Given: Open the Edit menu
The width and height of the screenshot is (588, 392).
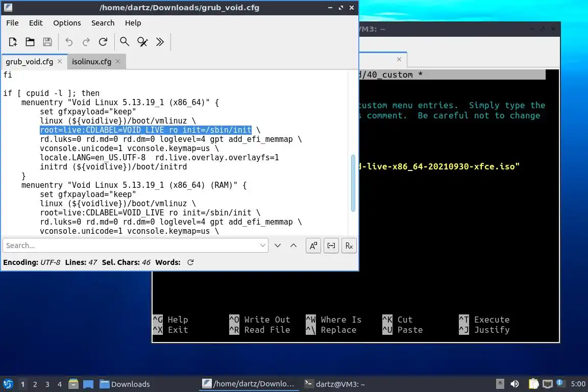Looking at the screenshot, I should 36,23.
